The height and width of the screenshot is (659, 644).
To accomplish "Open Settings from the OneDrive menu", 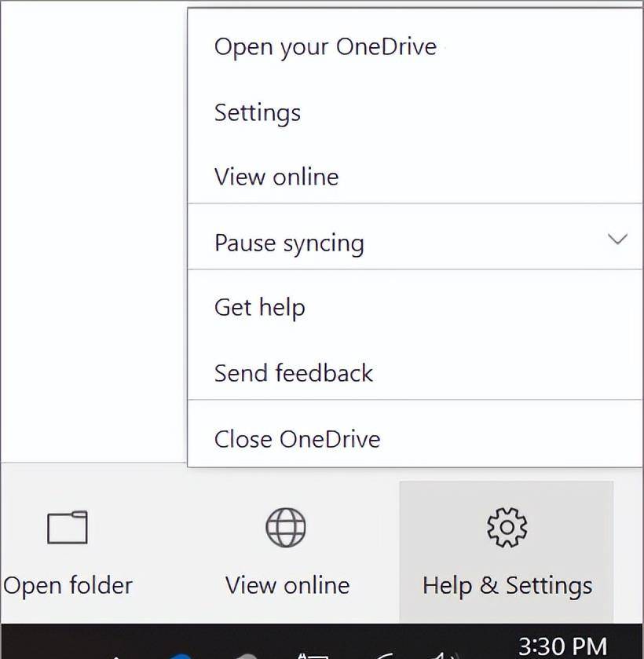I will click(x=258, y=112).
